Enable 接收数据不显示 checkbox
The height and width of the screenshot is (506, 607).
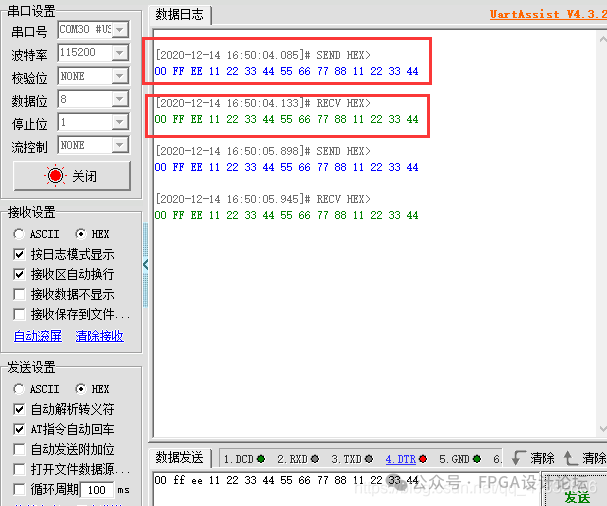pos(20,294)
